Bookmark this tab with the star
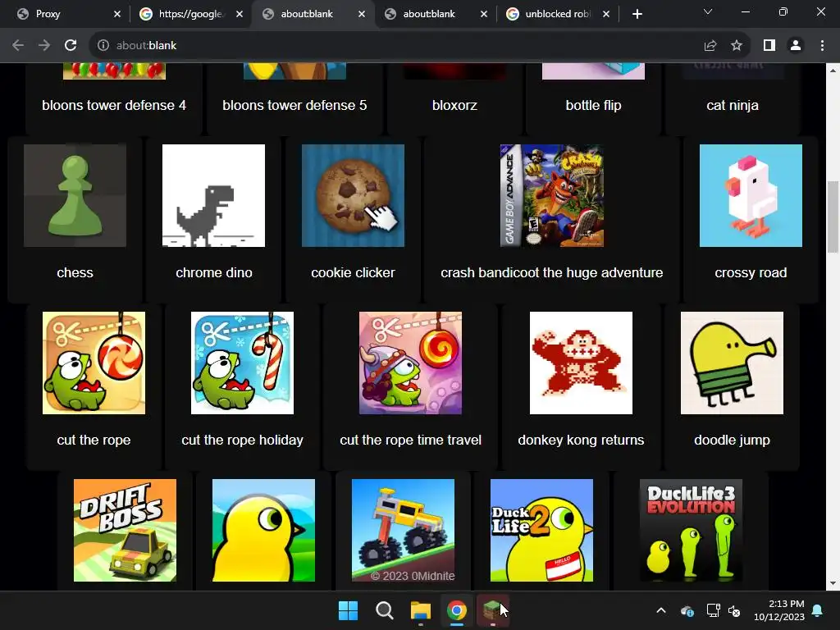The width and height of the screenshot is (840, 630). coord(737,46)
